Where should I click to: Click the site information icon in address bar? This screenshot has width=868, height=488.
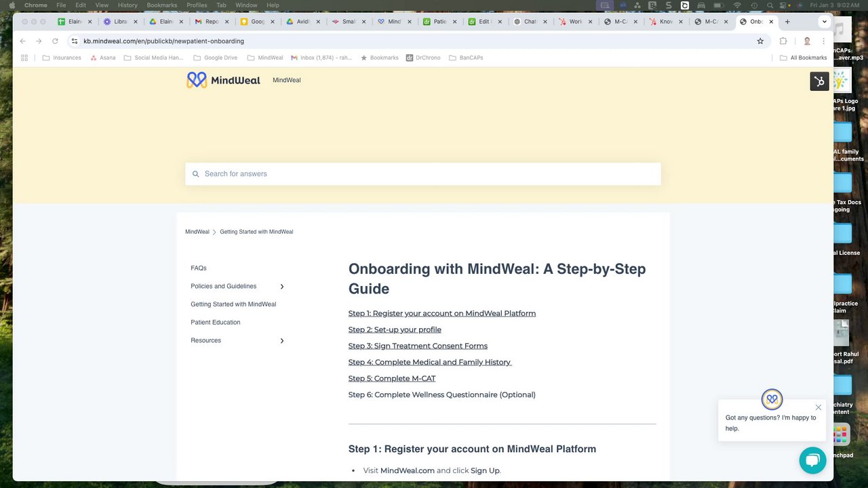click(75, 41)
